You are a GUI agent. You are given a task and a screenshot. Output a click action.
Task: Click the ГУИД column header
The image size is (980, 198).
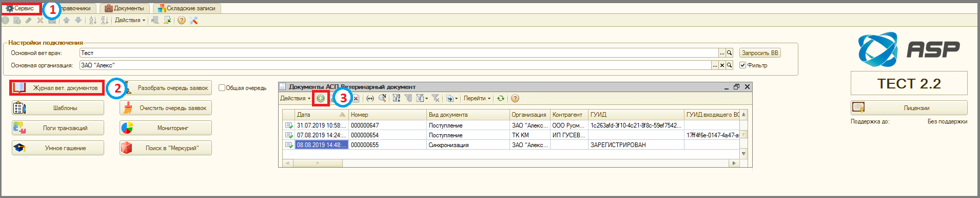tap(636, 115)
